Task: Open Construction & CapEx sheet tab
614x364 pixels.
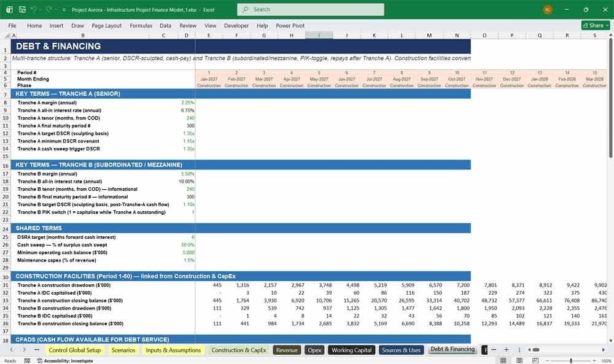Action: point(239,350)
